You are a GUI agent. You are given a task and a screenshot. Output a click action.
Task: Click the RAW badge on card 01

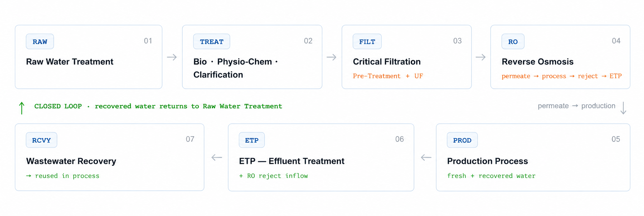click(x=40, y=42)
